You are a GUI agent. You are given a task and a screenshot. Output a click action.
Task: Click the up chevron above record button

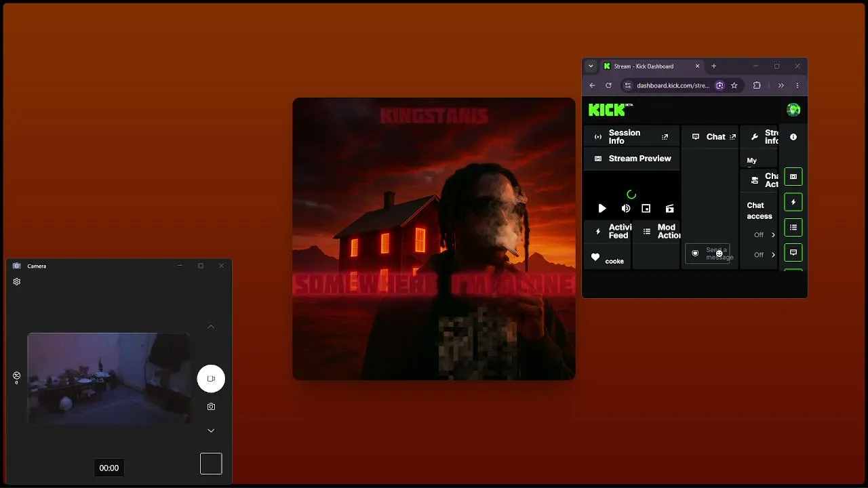click(x=211, y=327)
